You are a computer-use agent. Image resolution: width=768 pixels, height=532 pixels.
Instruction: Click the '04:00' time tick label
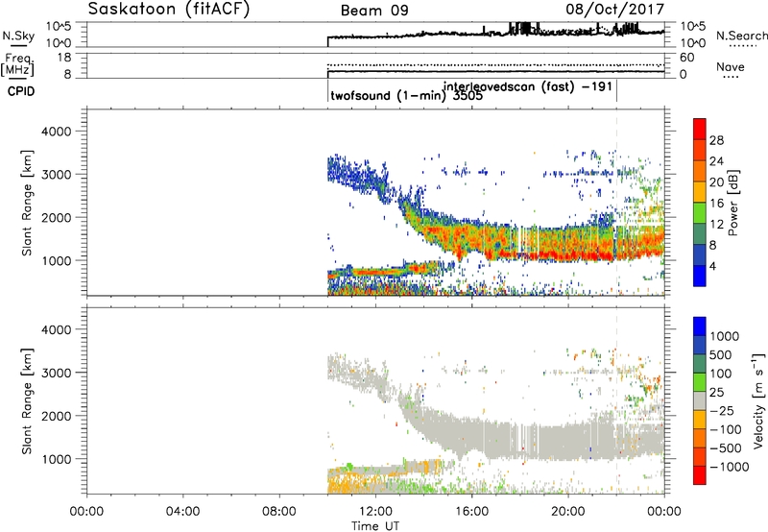183,512
